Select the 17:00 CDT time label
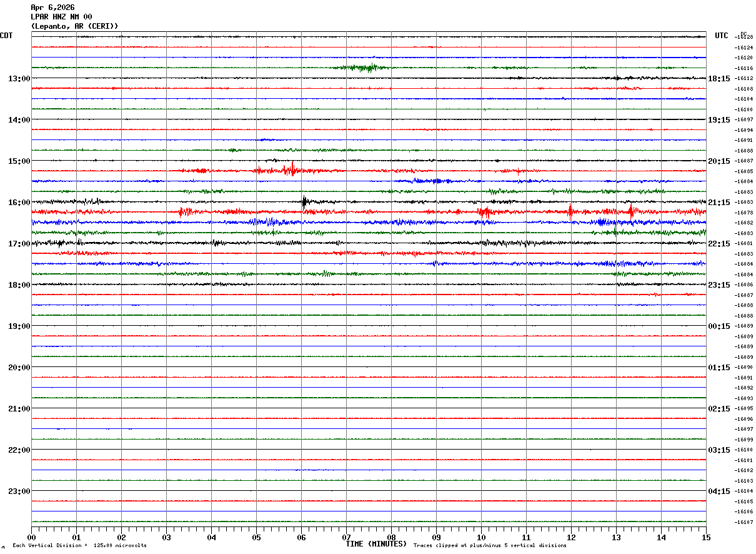 pos(19,244)
